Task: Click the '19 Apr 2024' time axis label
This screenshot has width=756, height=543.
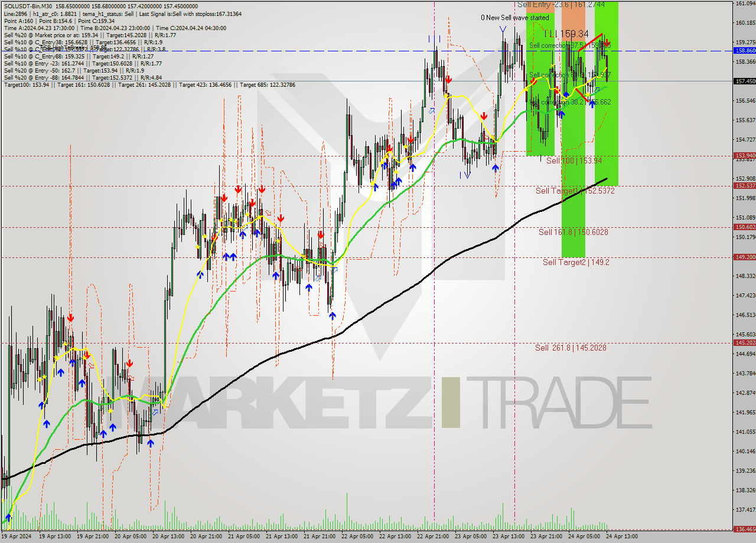Action: coord(16,537)
